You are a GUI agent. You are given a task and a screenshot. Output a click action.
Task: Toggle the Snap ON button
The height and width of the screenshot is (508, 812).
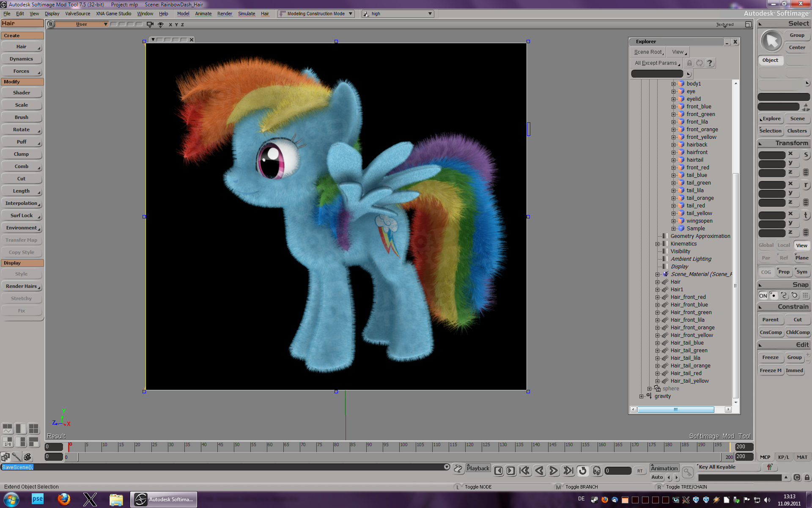pos(763,295)
